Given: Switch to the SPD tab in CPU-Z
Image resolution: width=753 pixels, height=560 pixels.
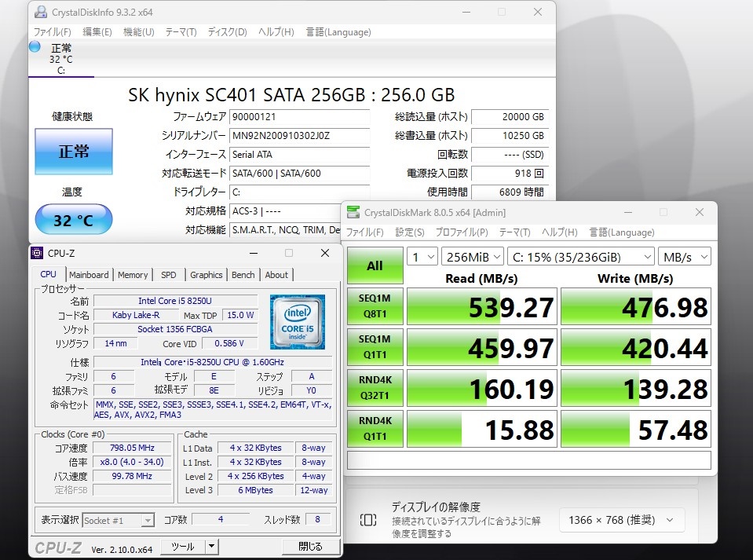Looking at the screenshot, I should [169, 275].
